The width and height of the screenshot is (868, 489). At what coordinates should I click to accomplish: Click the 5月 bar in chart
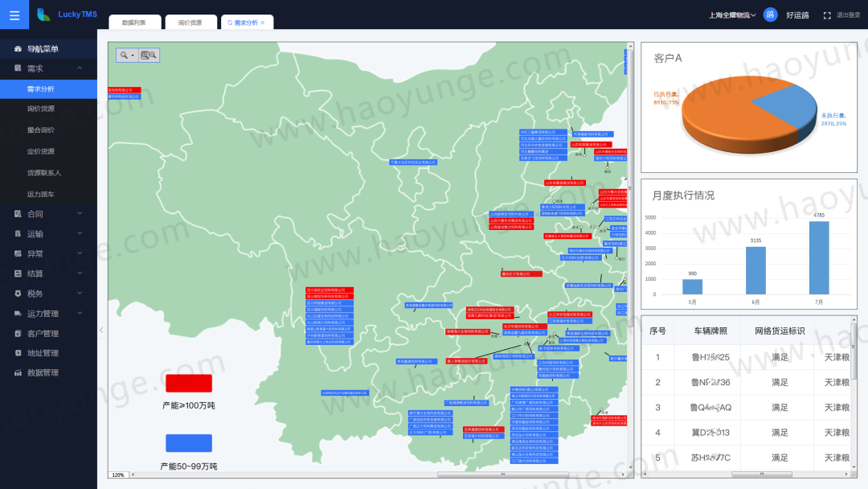[x=693, y=286]
